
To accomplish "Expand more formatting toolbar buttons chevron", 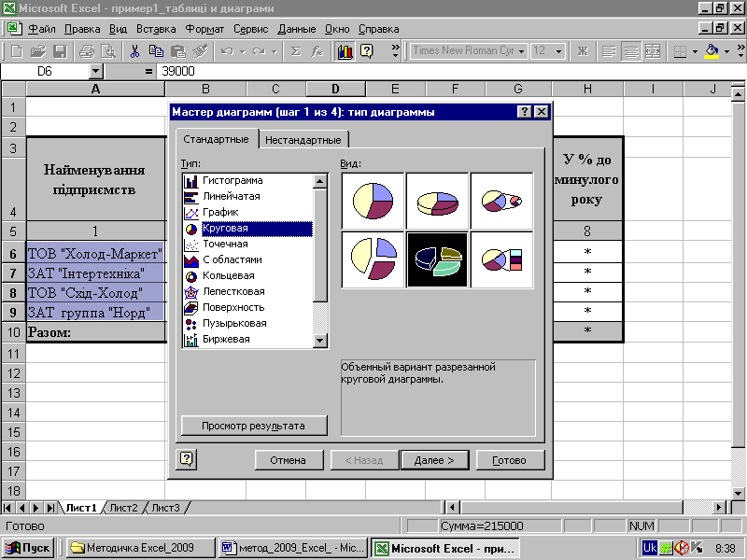I will (x=740, y=51).
